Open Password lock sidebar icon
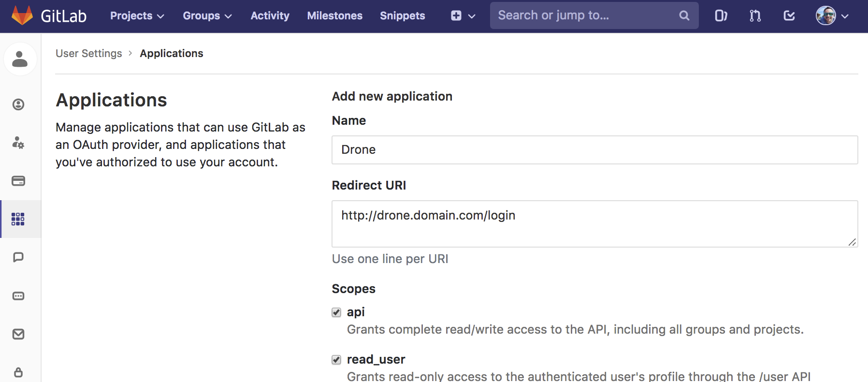The width and height of the screenshot is (868, 382). click(x=18, y=372)
